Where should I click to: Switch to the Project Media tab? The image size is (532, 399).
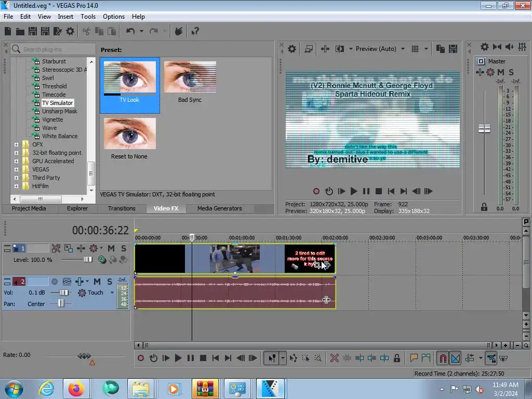29,208
